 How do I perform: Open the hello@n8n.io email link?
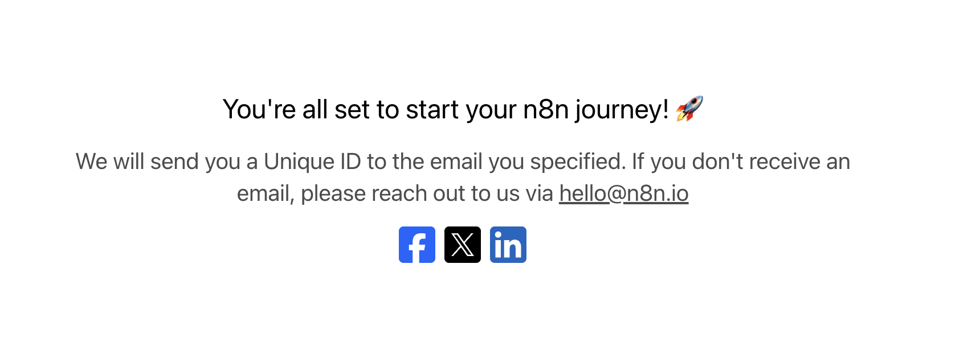[x=623, y=193]
